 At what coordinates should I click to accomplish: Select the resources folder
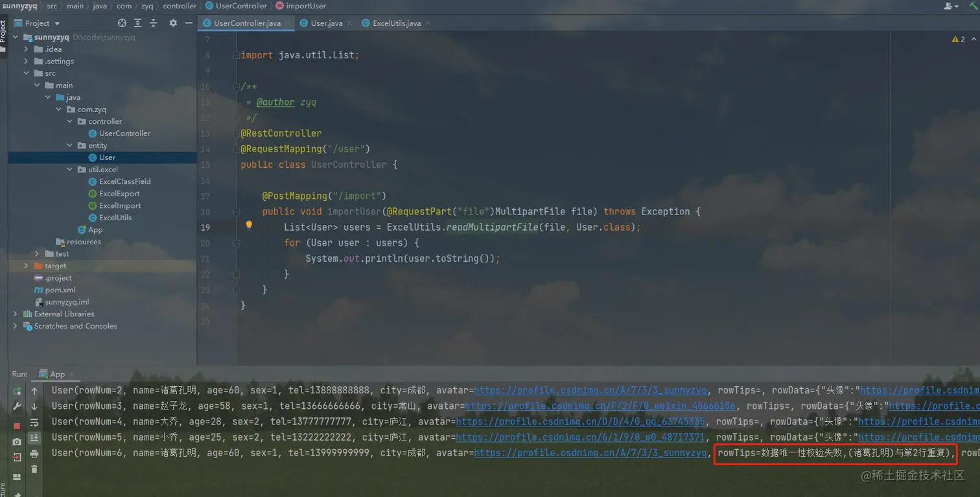[78, 242]
